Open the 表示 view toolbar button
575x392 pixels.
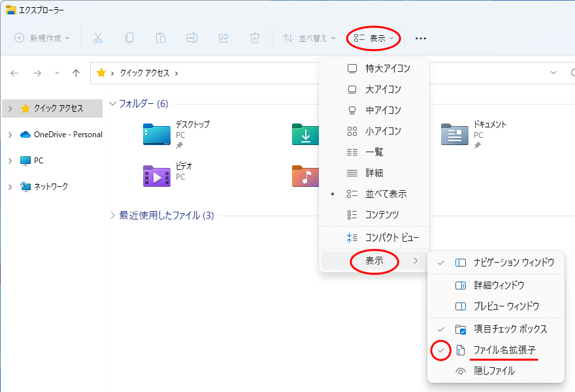(374, 38)
